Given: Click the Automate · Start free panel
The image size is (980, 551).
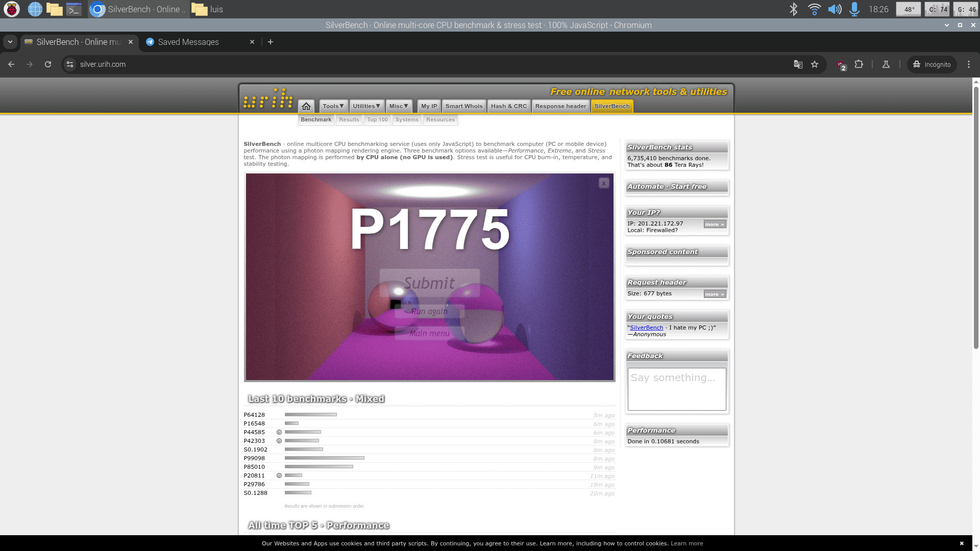Looking at the screenshot, I should pos(677,187).
